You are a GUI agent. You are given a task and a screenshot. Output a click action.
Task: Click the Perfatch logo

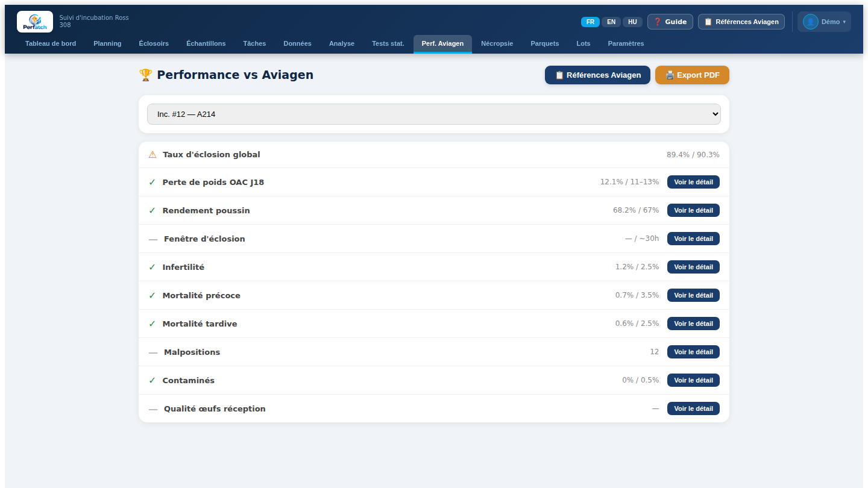[x=35, y=22]
